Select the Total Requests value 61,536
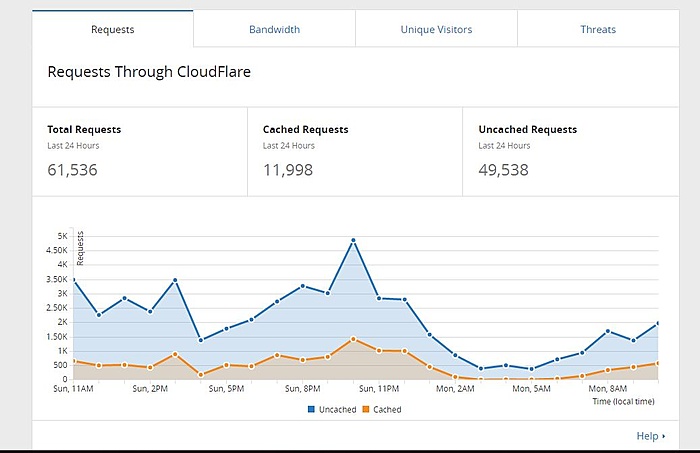This screenshot has height=453, width=700. tap(72, 170)
